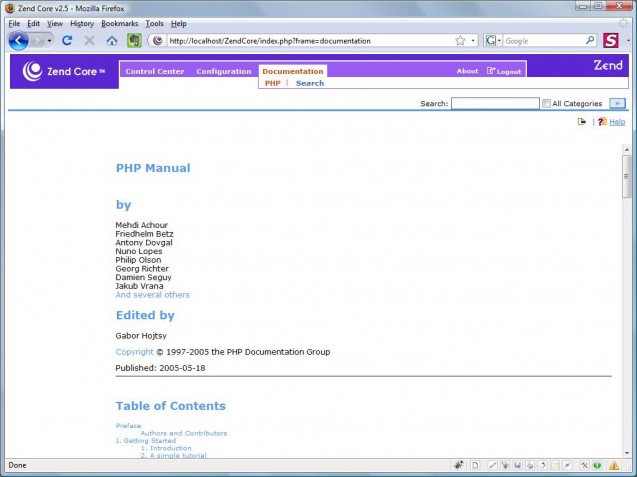
Task: Submit search with the >> button
Action: click(x=617, y=103)
